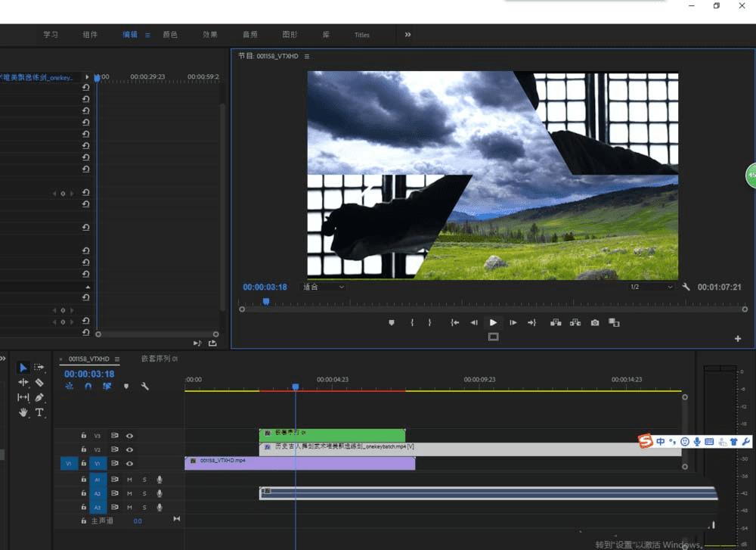The height and width of the screenshot is (550, 756).
Task: Open playback resolution dropdown showing 1/2
Action: pyautogui.click(x=650, y=287)
